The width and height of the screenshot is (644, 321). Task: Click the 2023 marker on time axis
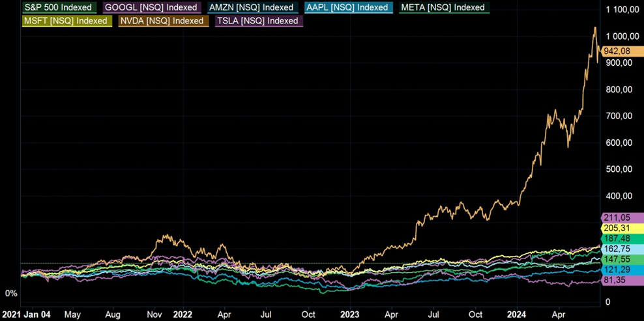pyautogui.click(x=350, y=313)
